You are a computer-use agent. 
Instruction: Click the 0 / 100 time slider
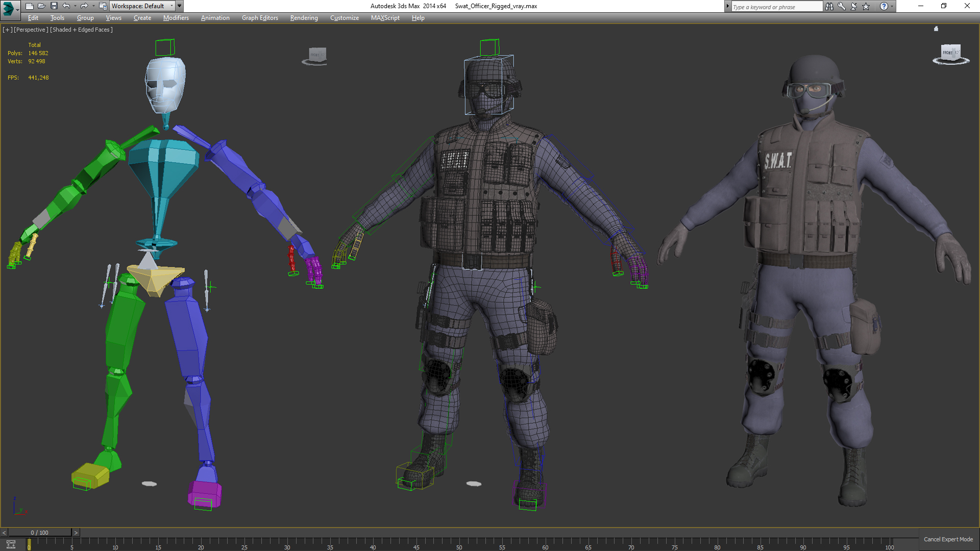pyautogui.click(x=40, y=533)
